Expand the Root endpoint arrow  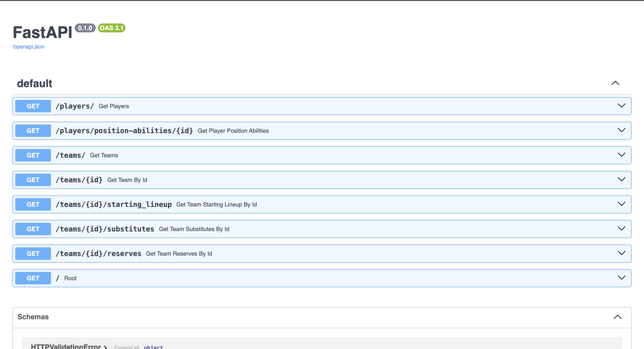pos(621,278)
